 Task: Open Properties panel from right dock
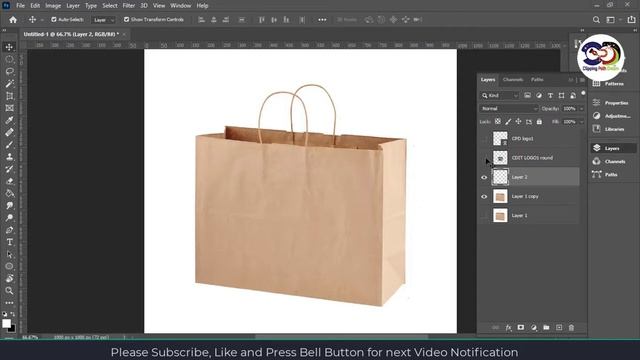612,103
